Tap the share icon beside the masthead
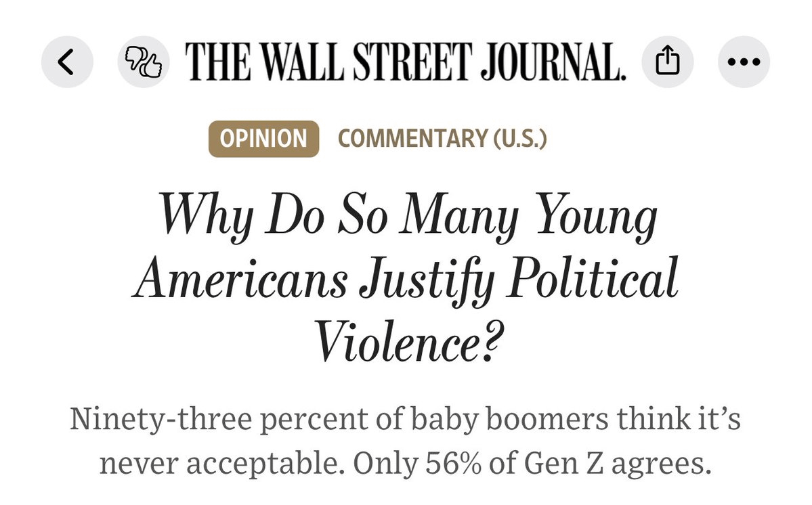This screenshot has width=812, height=505. click(x=668, y=62)
